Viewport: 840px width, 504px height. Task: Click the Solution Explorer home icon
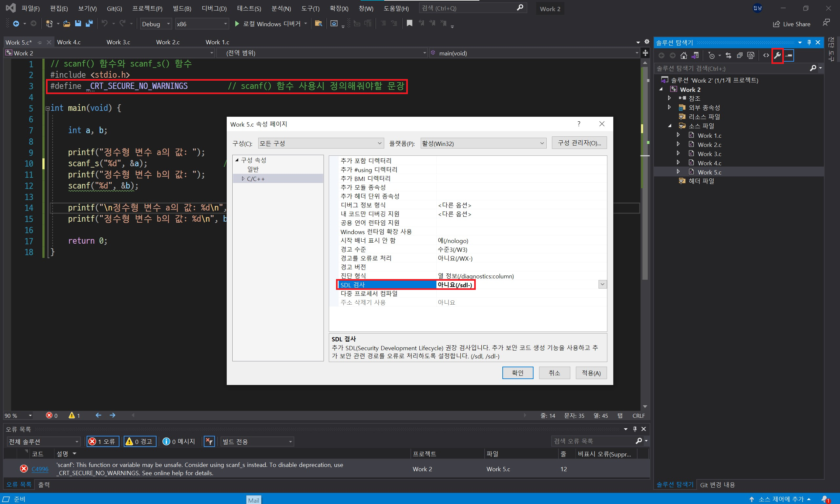pos(684,55)
